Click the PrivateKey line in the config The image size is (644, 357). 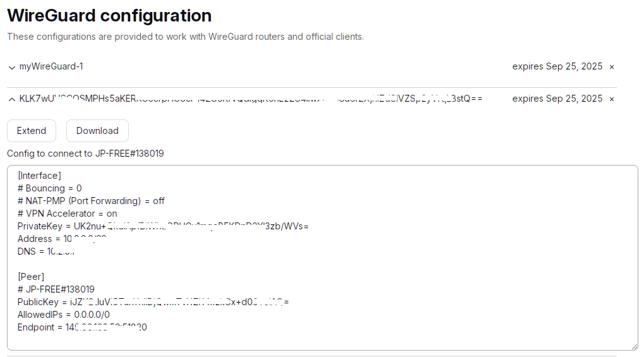(x=163, y=226)
